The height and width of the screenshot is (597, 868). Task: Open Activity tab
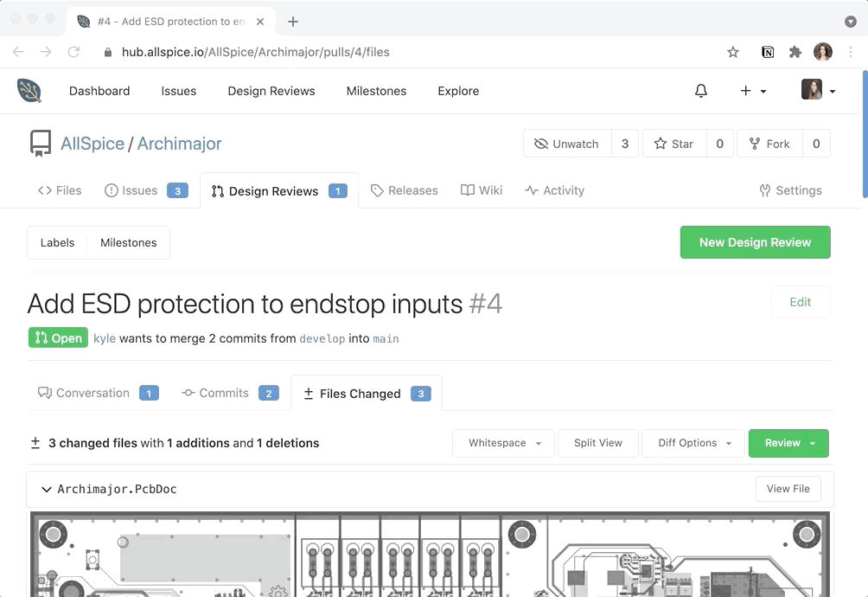tap(555, 190)
